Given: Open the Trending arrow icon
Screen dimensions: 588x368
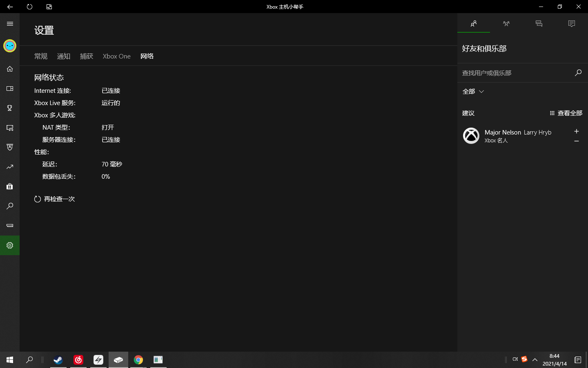Looking at the screenshot, I should click(10, 167).
